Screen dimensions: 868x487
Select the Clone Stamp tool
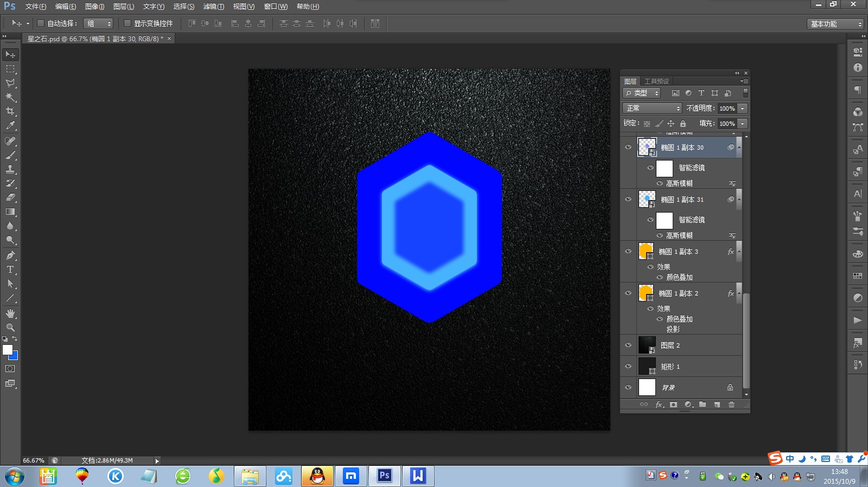pos(10,169)
